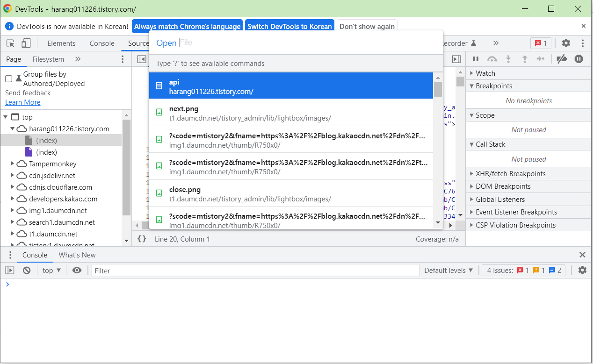Image resolution: width=593 pixels, height=364 pixels.
Task: Collapse the Watch section
Action: (x=528, y=73)
